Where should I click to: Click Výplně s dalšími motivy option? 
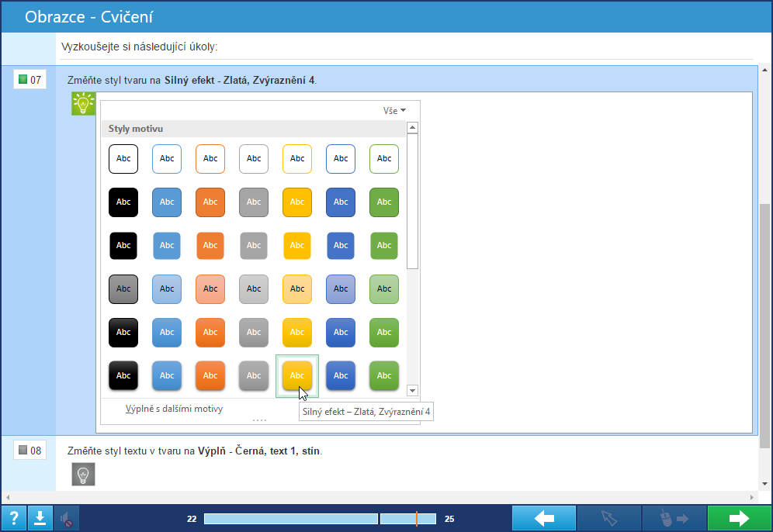coord(174,409)
